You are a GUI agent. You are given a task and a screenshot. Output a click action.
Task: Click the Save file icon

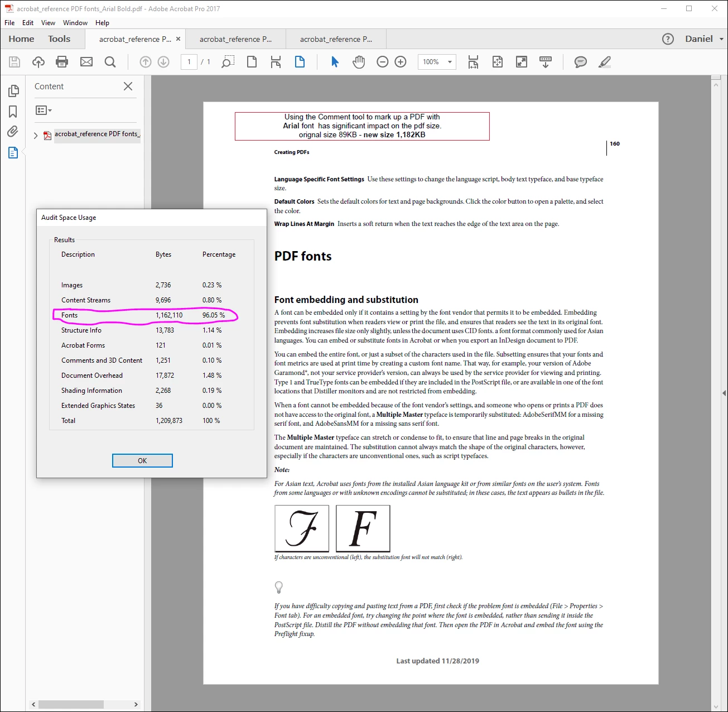point(15,62)
